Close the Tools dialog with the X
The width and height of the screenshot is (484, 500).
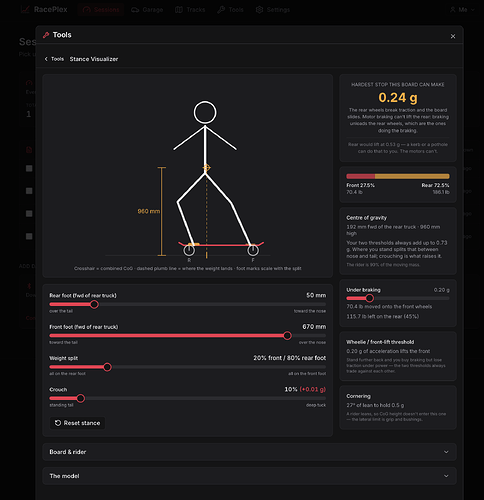point(453,36)
